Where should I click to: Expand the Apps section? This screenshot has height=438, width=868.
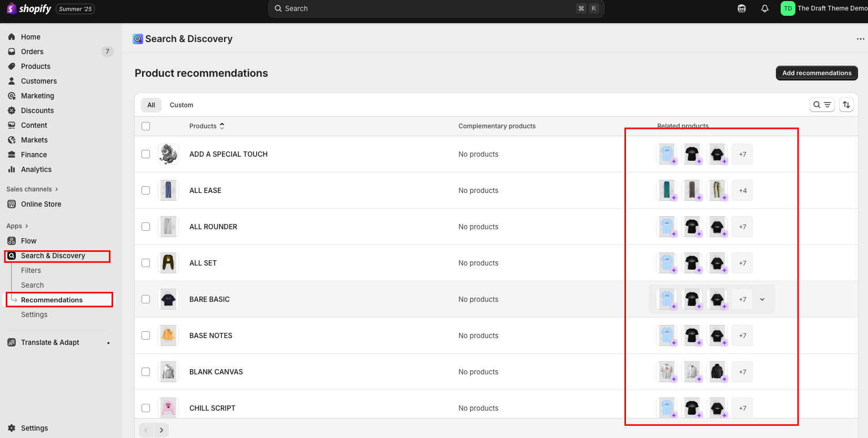[17, 226]
